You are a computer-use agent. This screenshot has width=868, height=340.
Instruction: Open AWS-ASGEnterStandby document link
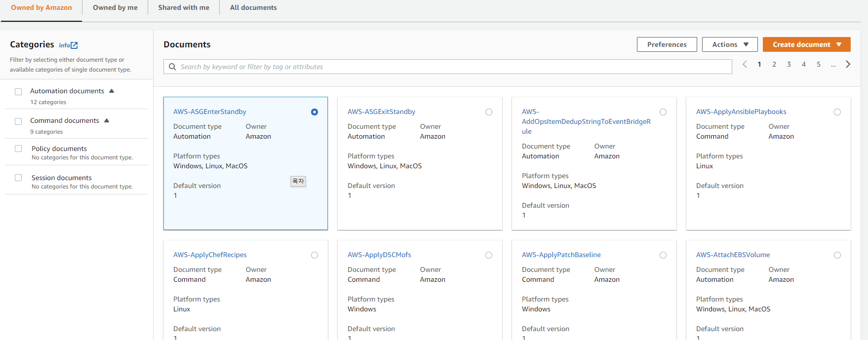coord(210,112)
